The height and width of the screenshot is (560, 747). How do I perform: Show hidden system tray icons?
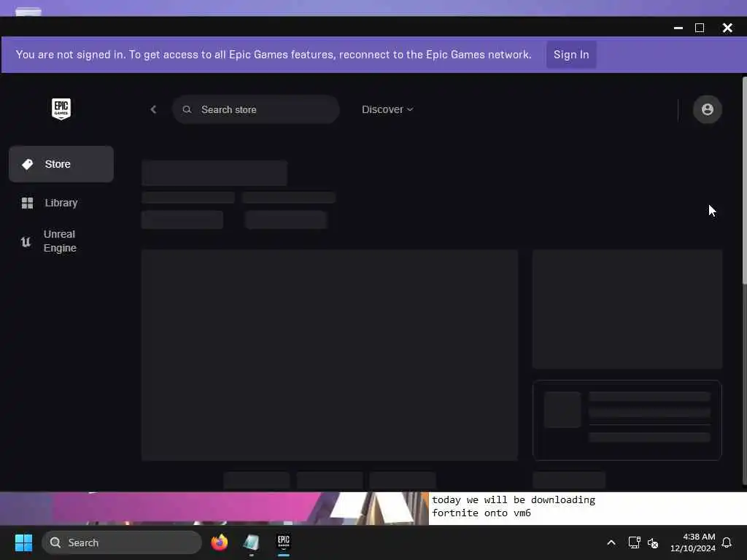[x=611, y=542]
